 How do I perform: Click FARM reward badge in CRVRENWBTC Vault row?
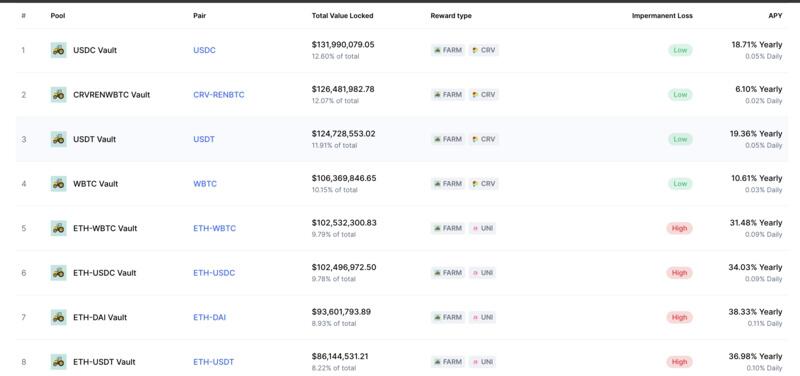pos(448,94)
